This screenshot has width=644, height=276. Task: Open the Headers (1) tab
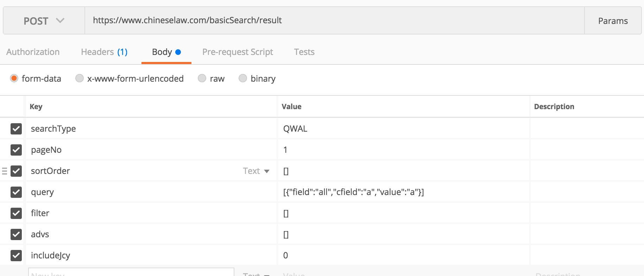(104, 52)
